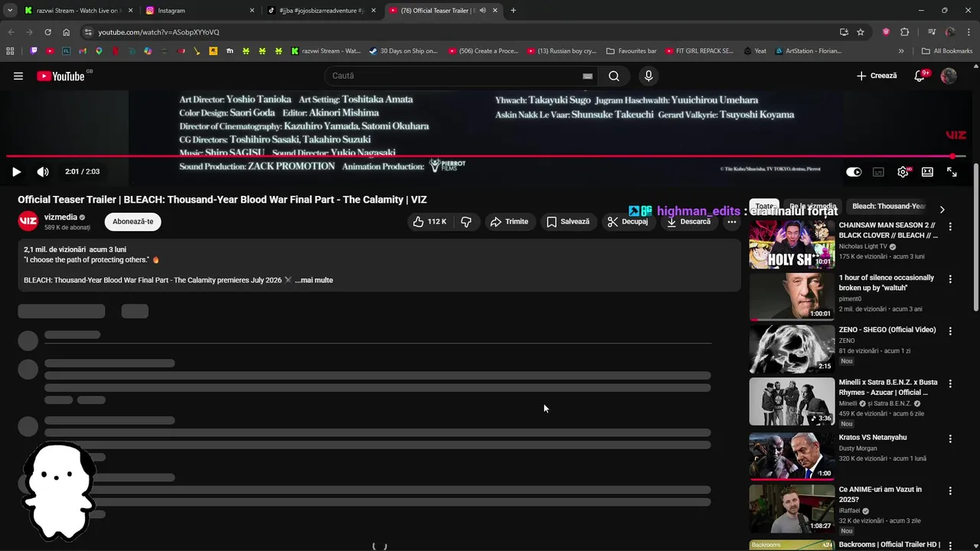Go to the YouTube home logo
Screen dimensions: 980x551
60,76
